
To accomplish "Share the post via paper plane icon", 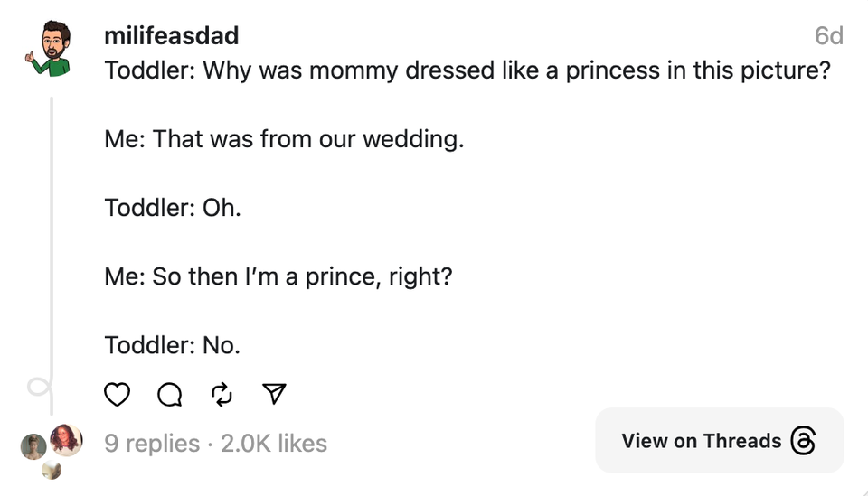I will pyautogui.click(x=274, y=394).
